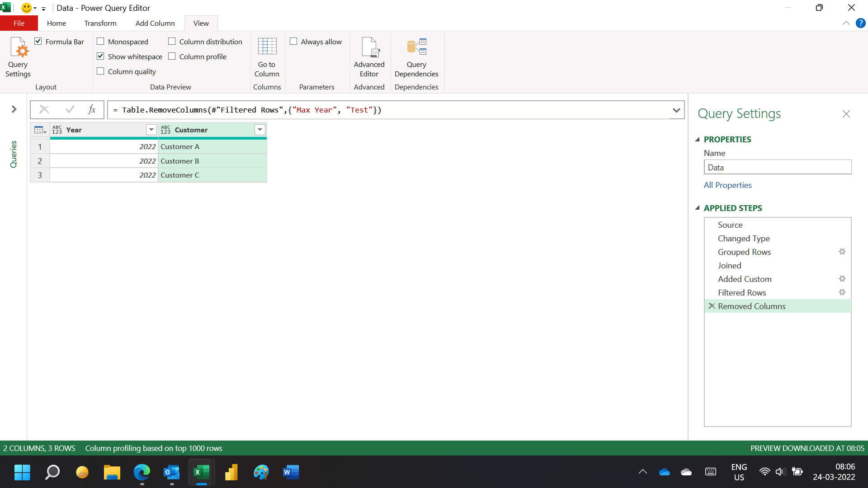This screenshot has height=488, width=868.
Task: Check the Always allow checkbox
Action: (293, 42)
